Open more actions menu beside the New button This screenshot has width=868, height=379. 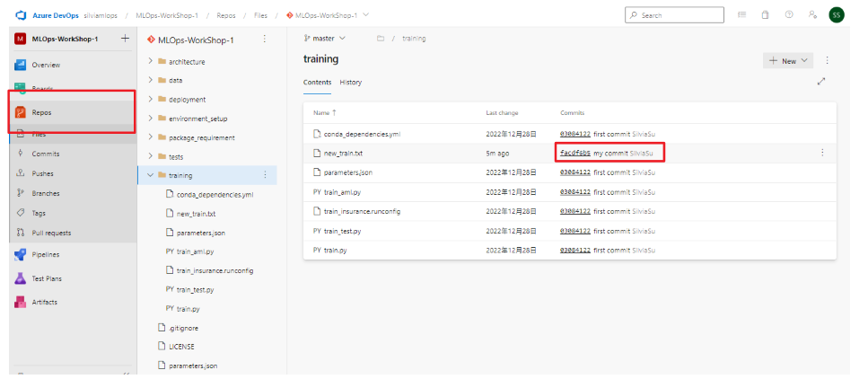[827, 61]
